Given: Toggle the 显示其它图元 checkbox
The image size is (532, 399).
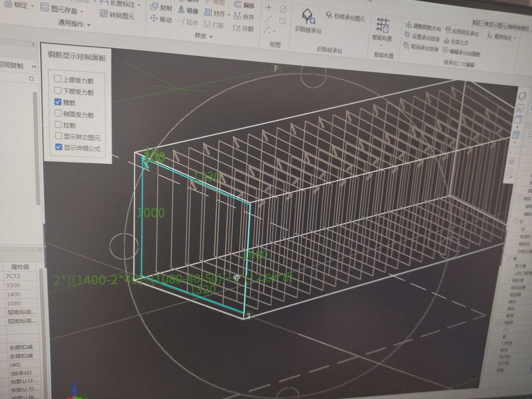Looking at the screenshot, I should pyautogui.click(x=59, y=136).
